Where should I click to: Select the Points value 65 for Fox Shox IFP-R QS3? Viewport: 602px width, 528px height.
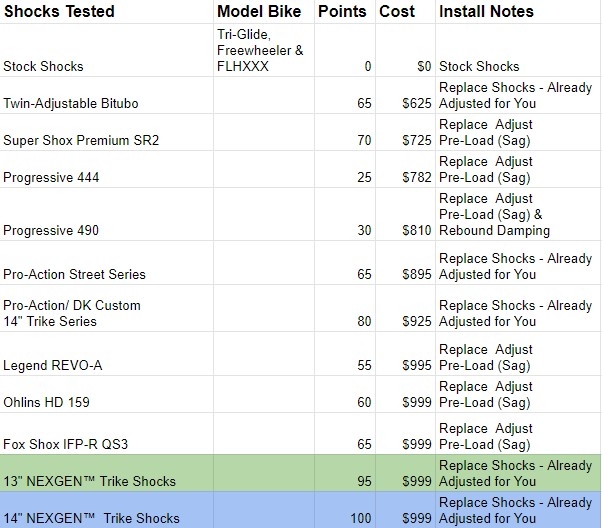click(344, 434)
